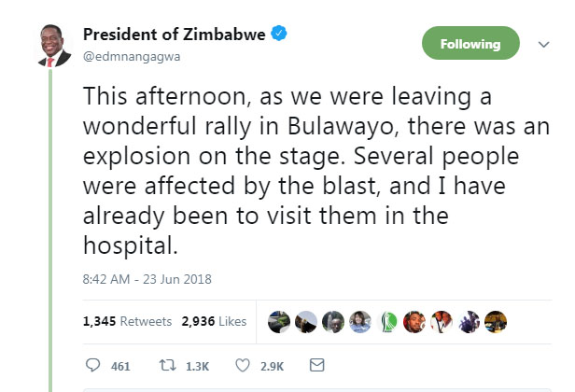Click the reply speech bubble icon

92,364
